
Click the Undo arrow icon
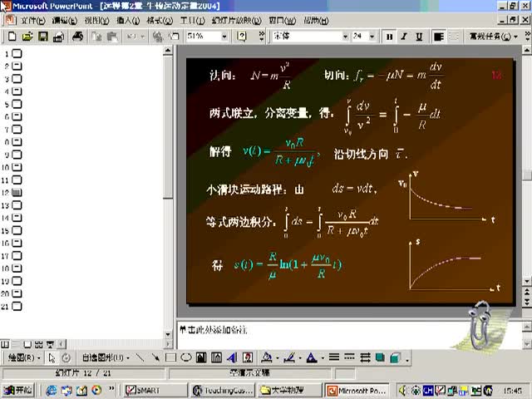[131, 37]
